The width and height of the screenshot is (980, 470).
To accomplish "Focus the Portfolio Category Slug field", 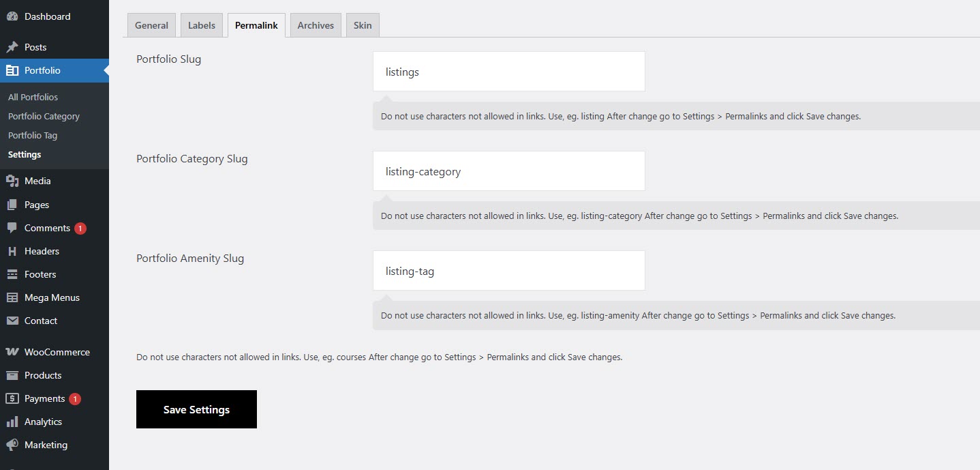I will [508, 171].
